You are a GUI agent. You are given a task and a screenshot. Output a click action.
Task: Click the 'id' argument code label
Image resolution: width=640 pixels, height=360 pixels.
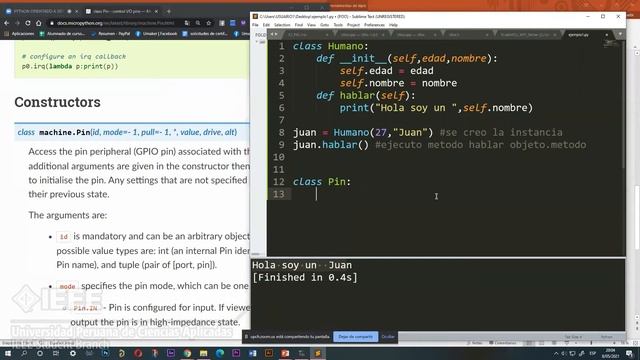[64, 237]
